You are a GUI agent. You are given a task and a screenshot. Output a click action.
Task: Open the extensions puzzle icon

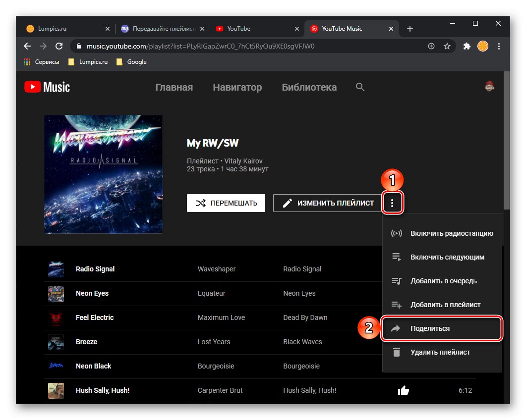(x=467, y=46)
